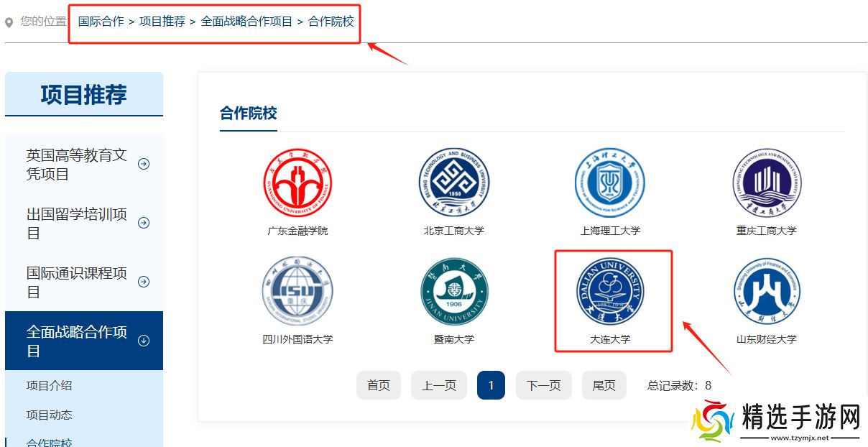Collapse the 全面战略合作项目 section arrow
The height and width of the screenshot is (447, 868).
coord(144,341)
